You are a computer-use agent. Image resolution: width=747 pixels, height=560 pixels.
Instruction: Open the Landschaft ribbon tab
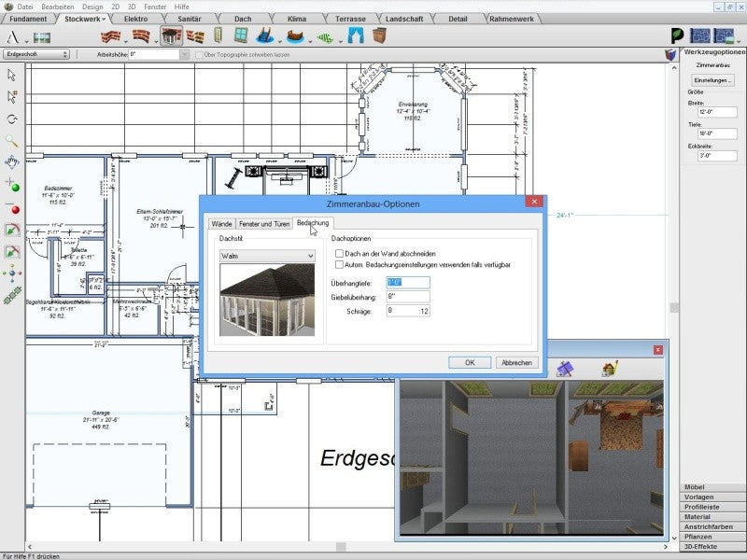[404, 19]
